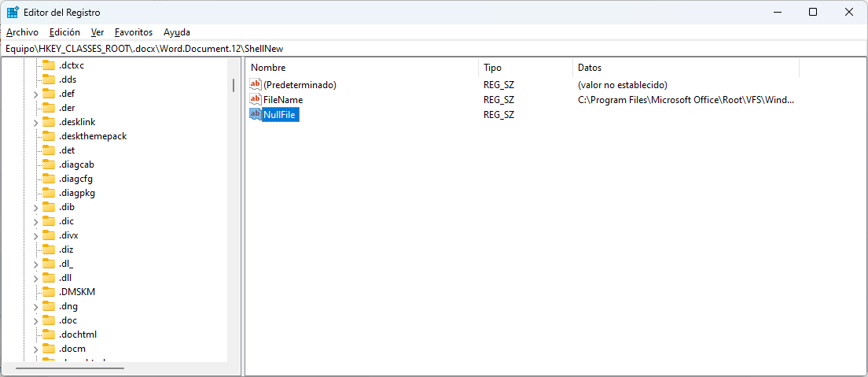Viewport: 868px width, 377px height.
Task: Click REG_SZ type of the FileName row
Action: (498, 100)
